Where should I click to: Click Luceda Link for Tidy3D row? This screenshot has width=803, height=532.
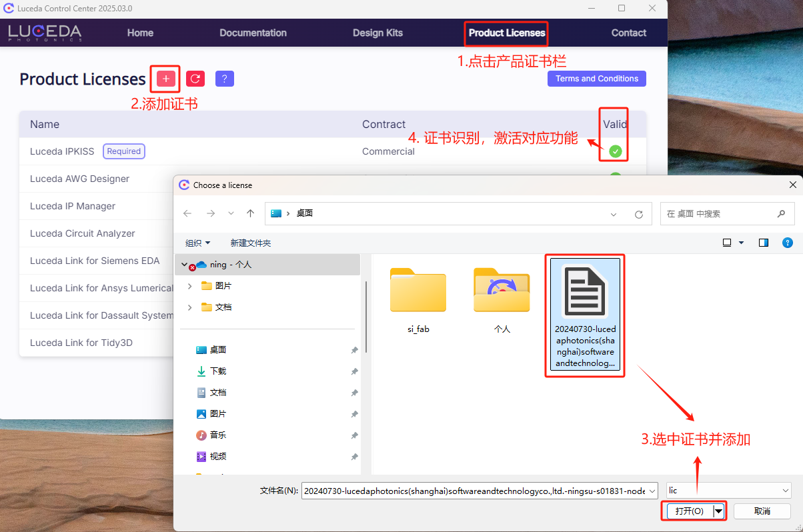point(95,343)
